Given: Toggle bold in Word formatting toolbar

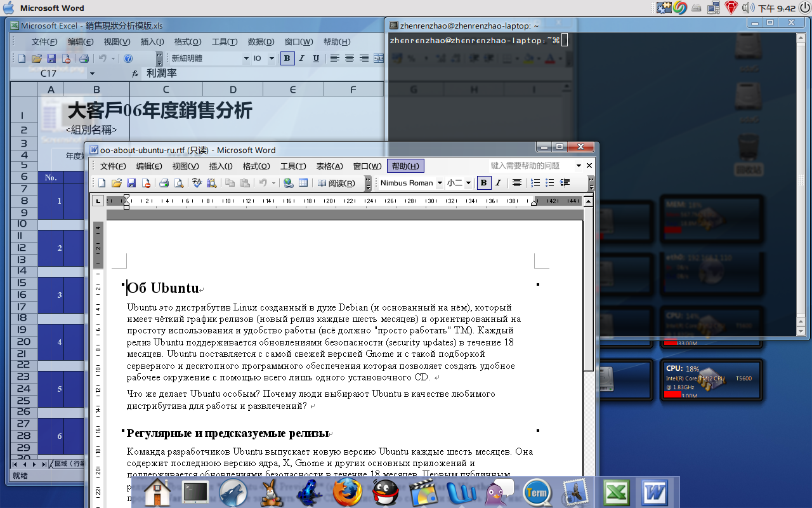Looking at the screenshot, I should click(484, 183).
